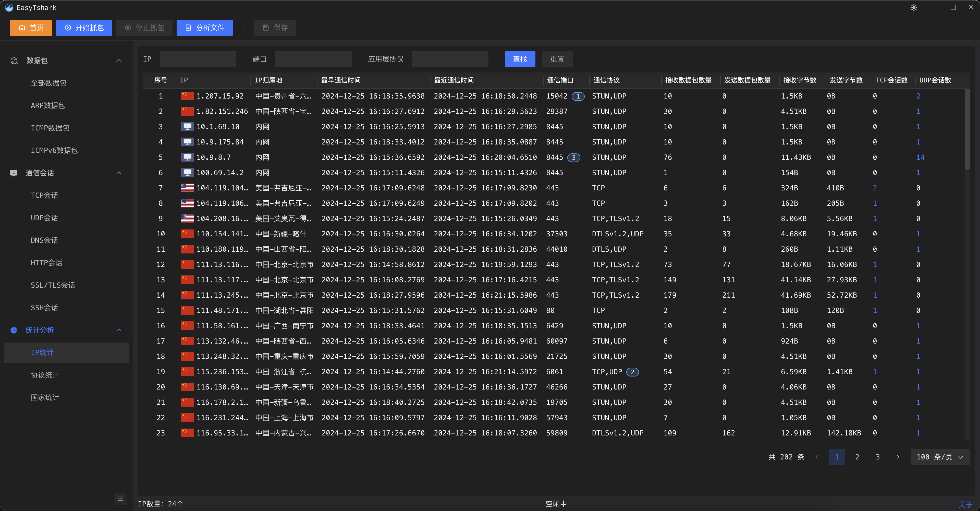This screenshot has width=980, height=511.
Task: Click the 数据包 section search-globe icon
Action: pos(15,60)
